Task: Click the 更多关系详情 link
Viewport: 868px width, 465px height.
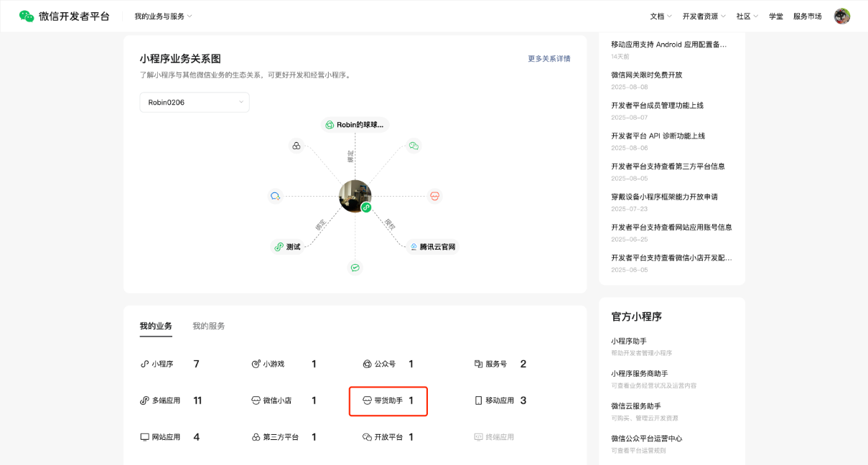Action: [549, 59]
